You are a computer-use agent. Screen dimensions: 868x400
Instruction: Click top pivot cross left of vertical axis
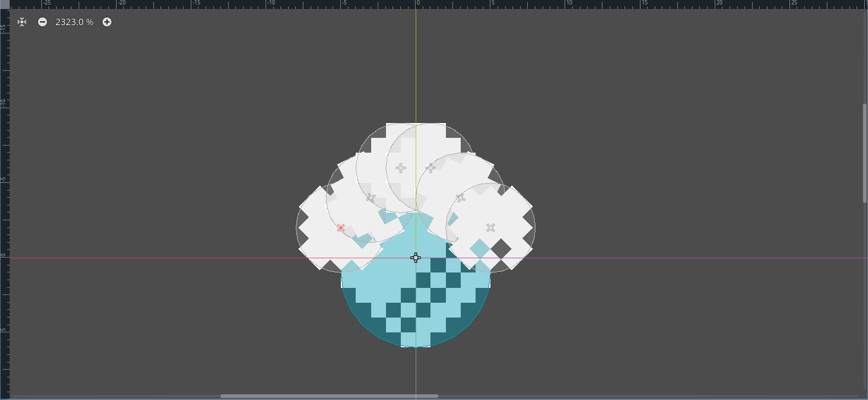click(400, 168)
